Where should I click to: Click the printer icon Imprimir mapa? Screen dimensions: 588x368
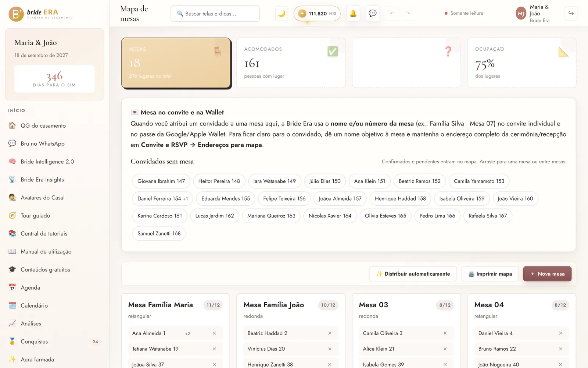pyautogui.click(x=471, y=274)
